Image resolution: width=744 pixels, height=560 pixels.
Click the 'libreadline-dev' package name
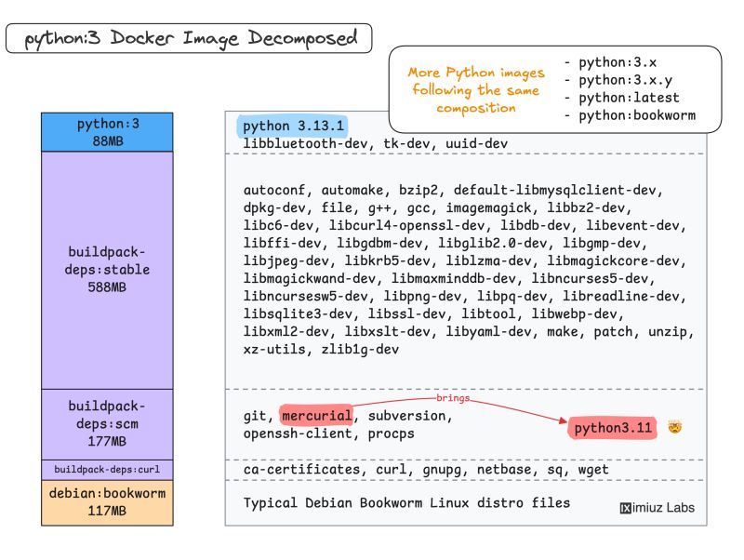(x=620, y=296)
